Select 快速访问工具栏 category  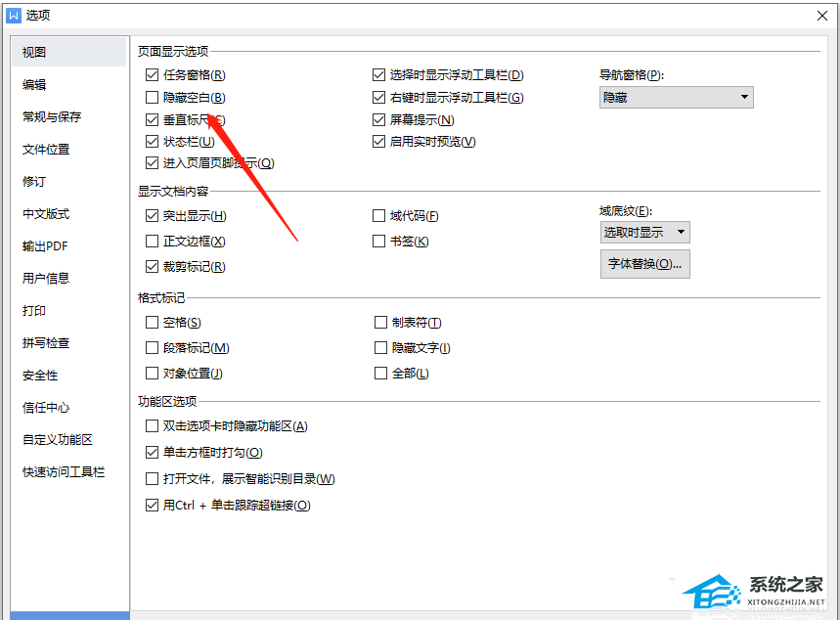point(64,471)
